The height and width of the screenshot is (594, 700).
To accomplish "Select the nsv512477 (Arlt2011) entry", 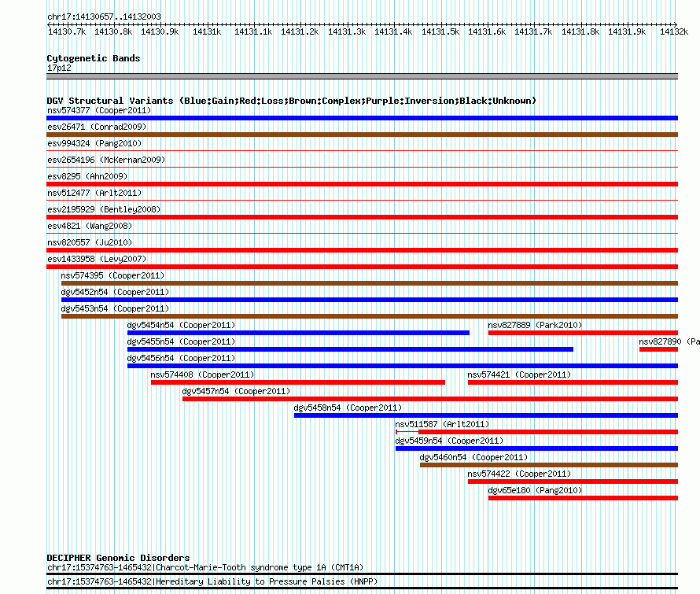I will click(94, 193).
